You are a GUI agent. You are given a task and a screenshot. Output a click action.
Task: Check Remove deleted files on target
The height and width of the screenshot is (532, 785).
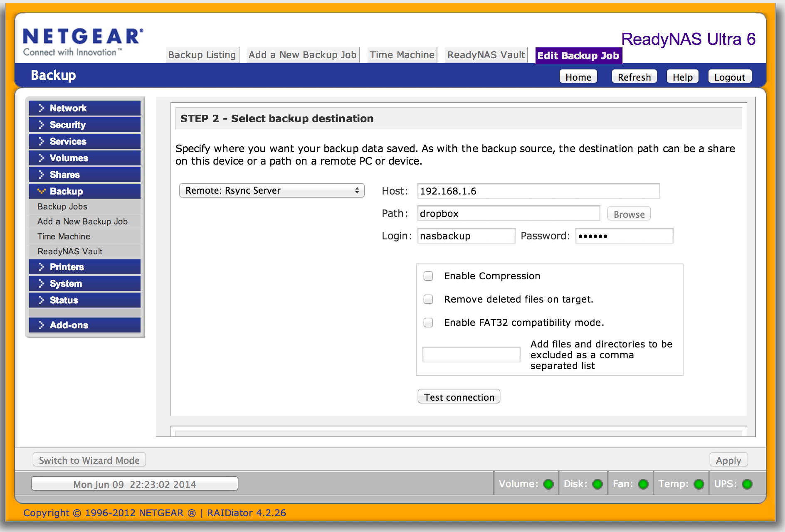click(x=428, y=299)
